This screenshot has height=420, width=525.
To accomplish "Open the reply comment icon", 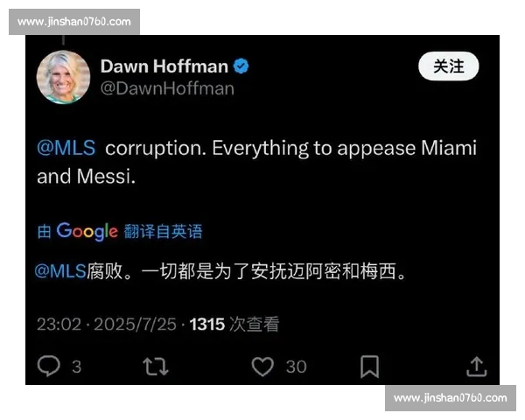I will [49, 366].
